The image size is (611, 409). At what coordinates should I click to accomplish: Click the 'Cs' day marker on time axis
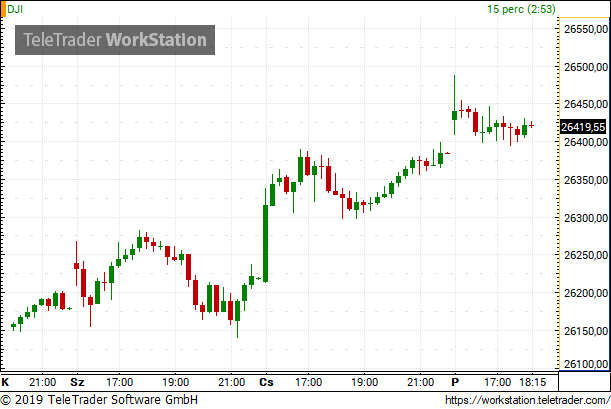[x=267, y=382]
